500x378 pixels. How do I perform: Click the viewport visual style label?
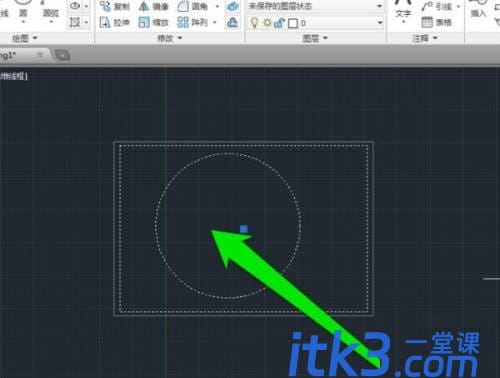point(14,76)
